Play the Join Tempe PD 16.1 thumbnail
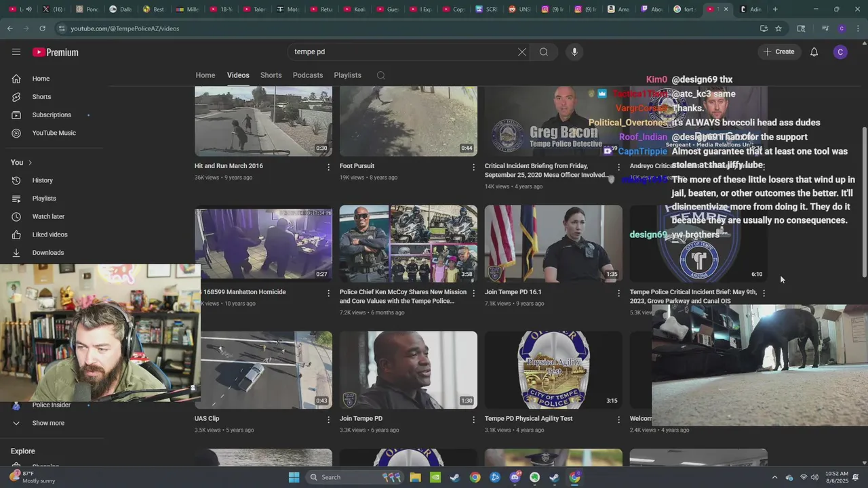Viewport: 868px width, 488px height. 553,243
